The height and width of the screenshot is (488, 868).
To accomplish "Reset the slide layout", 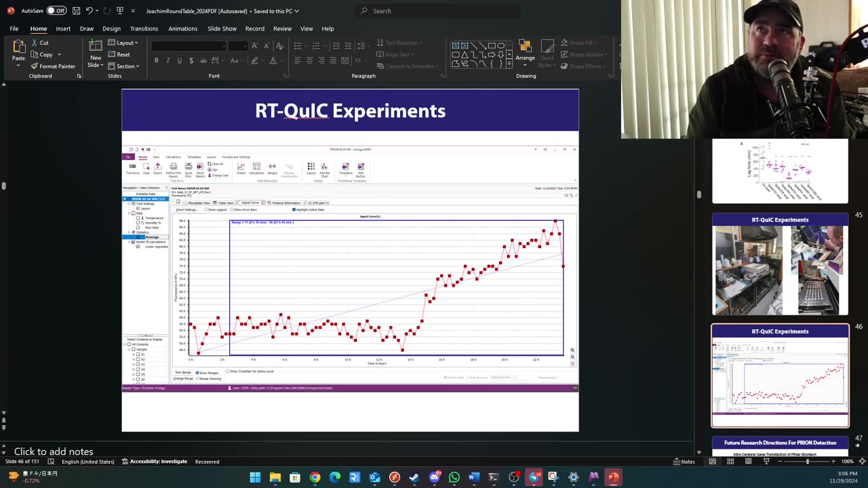I will pyautogui.click(x=119, y=54).
